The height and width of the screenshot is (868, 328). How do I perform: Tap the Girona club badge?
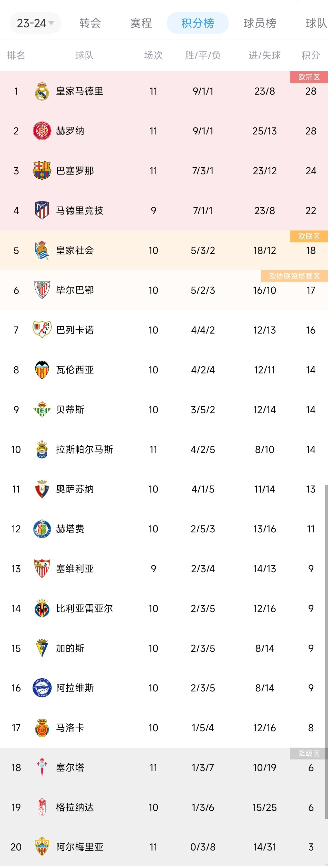coord(42,131)
